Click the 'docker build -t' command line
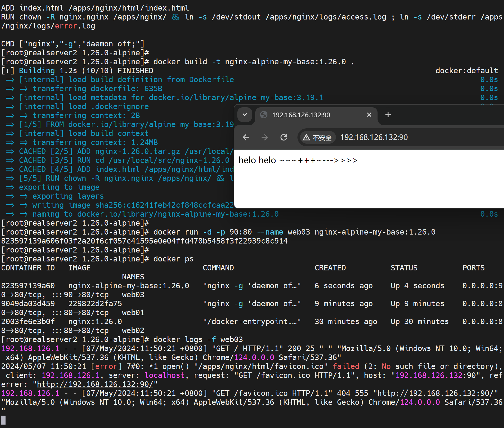 pos(254,62)
